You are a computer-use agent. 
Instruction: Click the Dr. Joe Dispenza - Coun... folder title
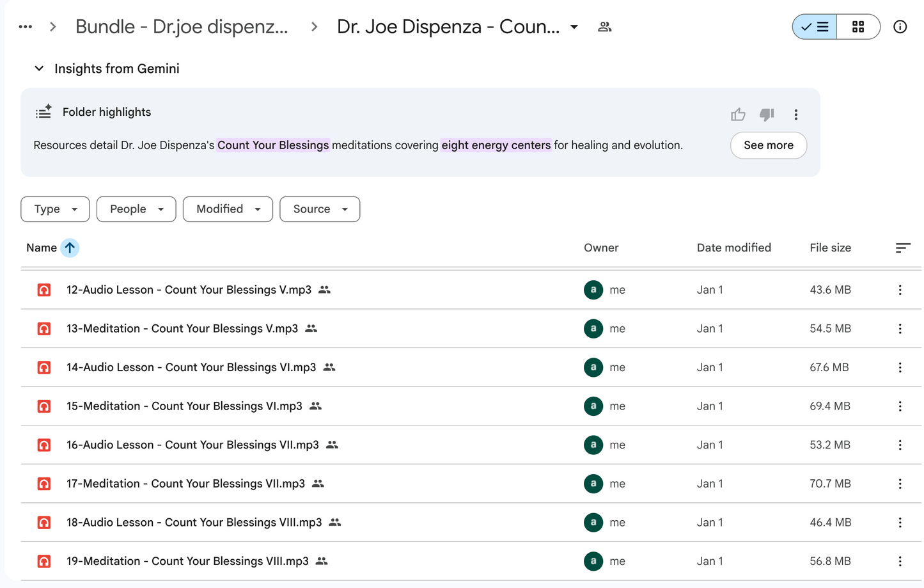(448, 27)
